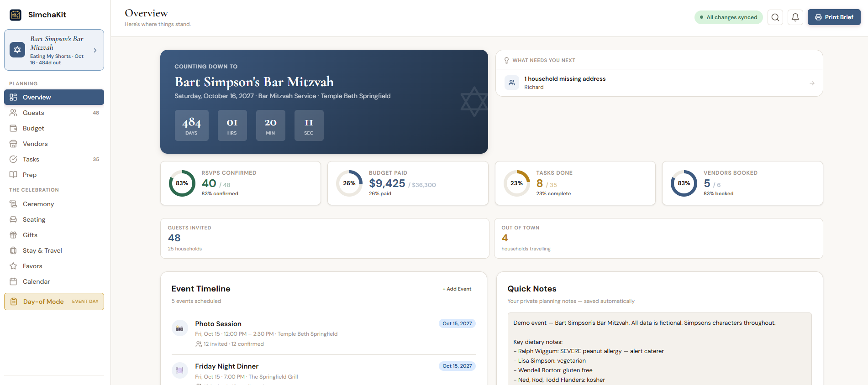The height and width of the screenshot is (385, 868).
Task: Open the Friday Night Dinner event
Action: (323, 372)
